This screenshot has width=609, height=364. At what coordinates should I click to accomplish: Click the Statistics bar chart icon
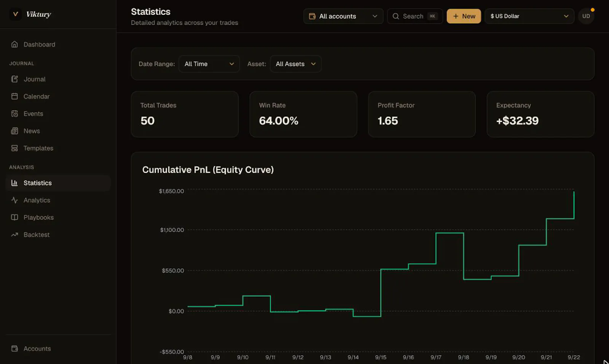14,183
